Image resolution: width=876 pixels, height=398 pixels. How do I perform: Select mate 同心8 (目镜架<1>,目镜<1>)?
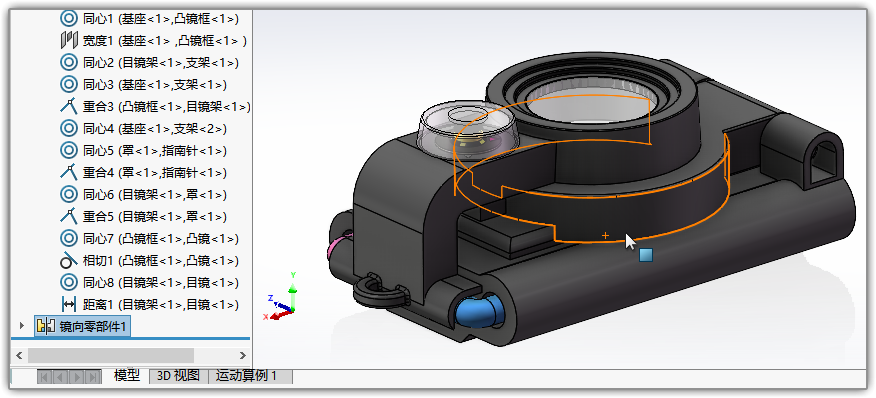click(160, 282)
